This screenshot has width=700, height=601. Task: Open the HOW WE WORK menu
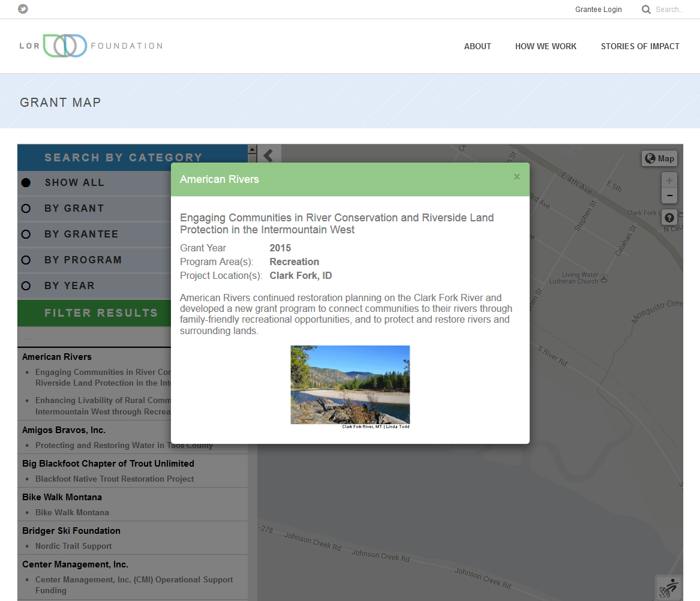545,46
